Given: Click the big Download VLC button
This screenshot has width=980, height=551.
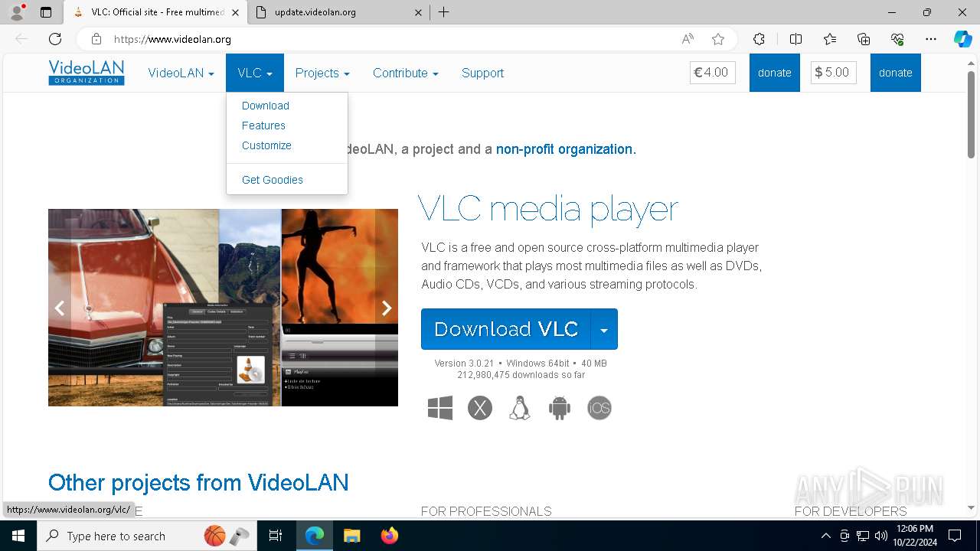Looking at the screenshot, I should [x=506, y=329].
